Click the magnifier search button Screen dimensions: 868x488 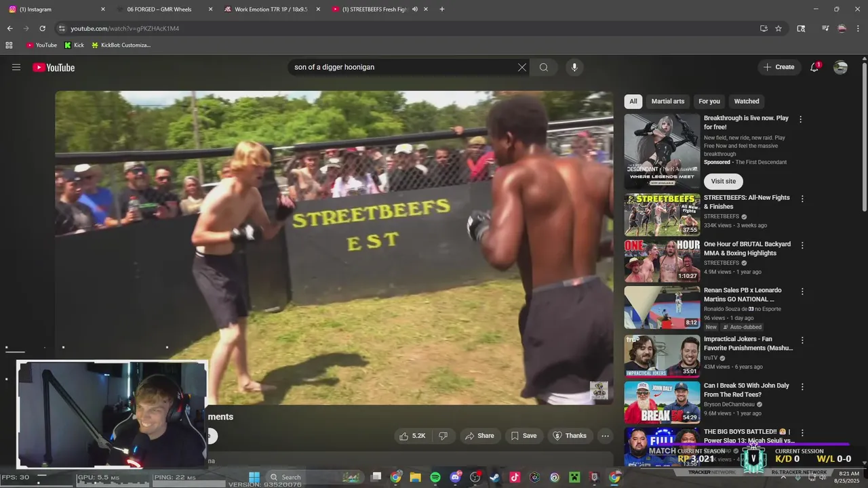(544, 67)
